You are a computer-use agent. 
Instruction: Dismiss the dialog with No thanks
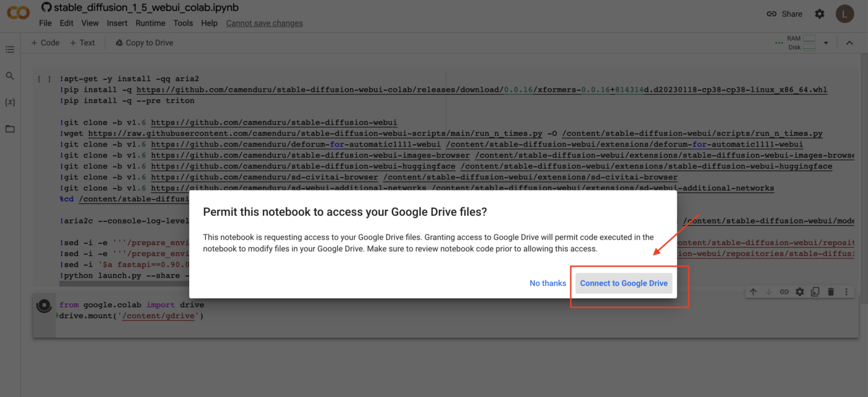(x=547, y=283)
